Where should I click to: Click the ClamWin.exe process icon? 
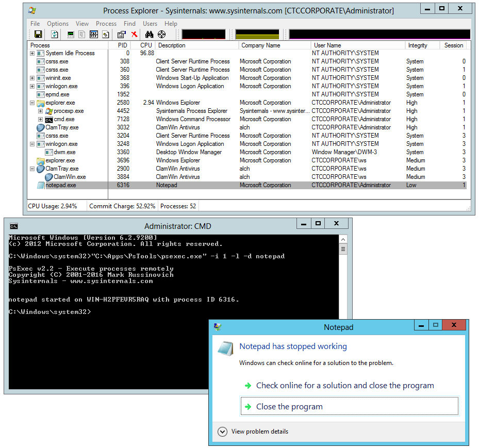coord(49,177)
